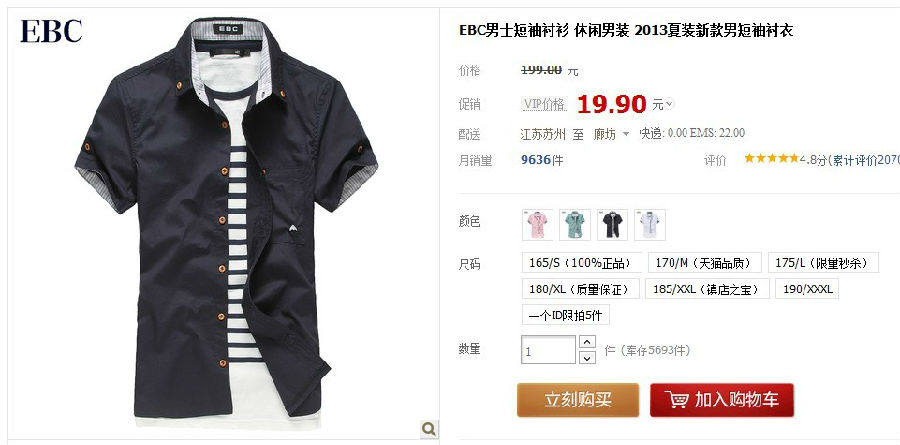Choose size 180/XL option
Viewport: 900px width, 445px height.
(580, 289)
